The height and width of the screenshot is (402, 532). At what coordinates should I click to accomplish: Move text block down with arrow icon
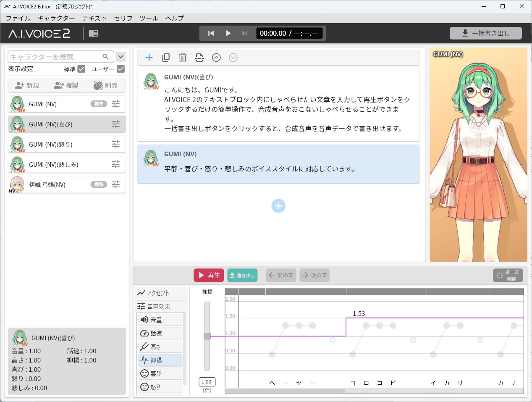233,58
